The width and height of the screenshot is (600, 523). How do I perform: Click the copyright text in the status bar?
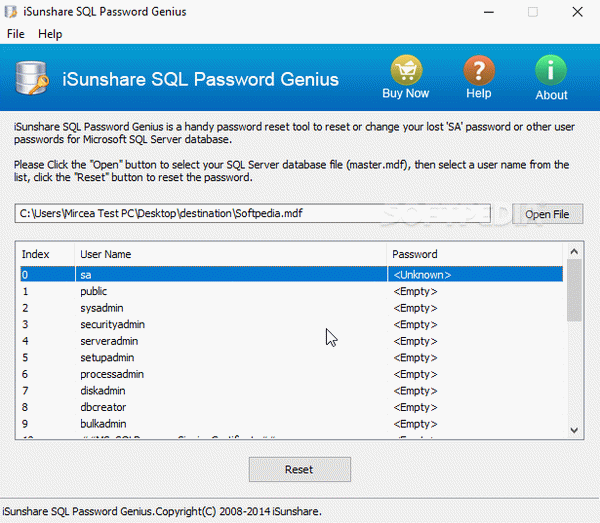click(162, 512)
